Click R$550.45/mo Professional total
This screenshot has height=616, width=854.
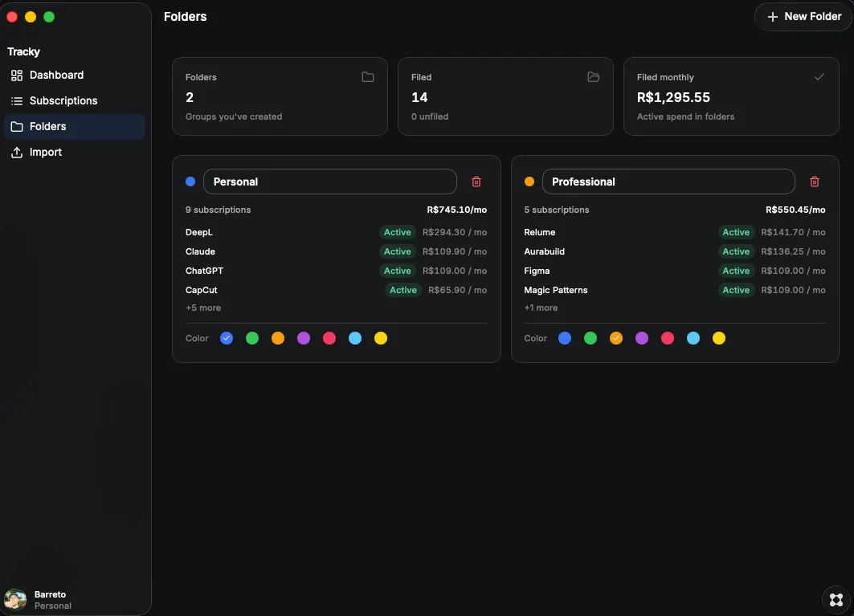pyautogui.click(x=795, y=210)
